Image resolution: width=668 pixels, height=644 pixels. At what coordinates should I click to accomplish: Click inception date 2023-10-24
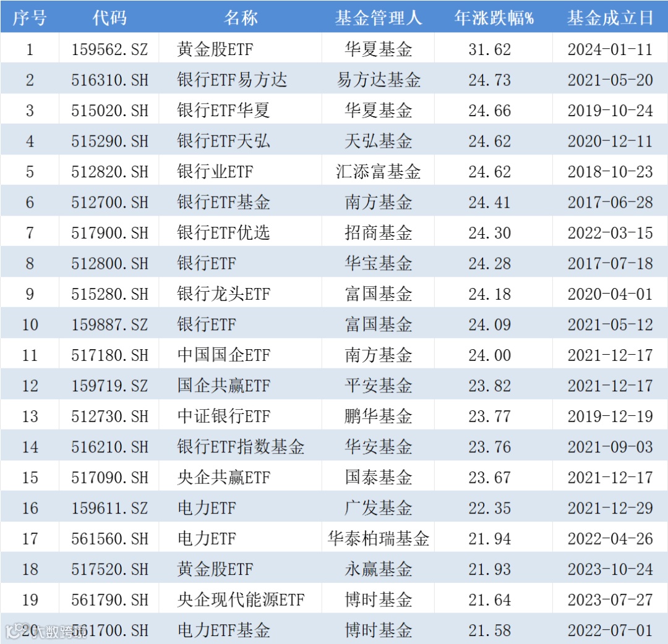(x=610, y=569)
